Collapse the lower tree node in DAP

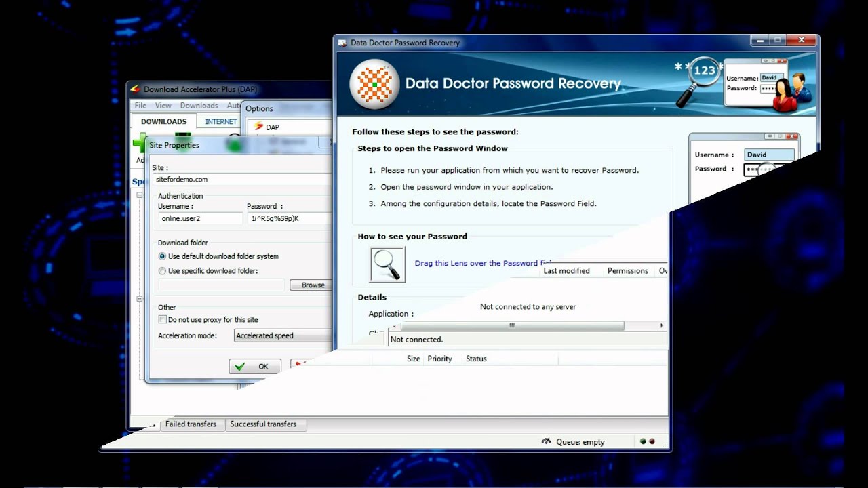[x=140, y=298]
